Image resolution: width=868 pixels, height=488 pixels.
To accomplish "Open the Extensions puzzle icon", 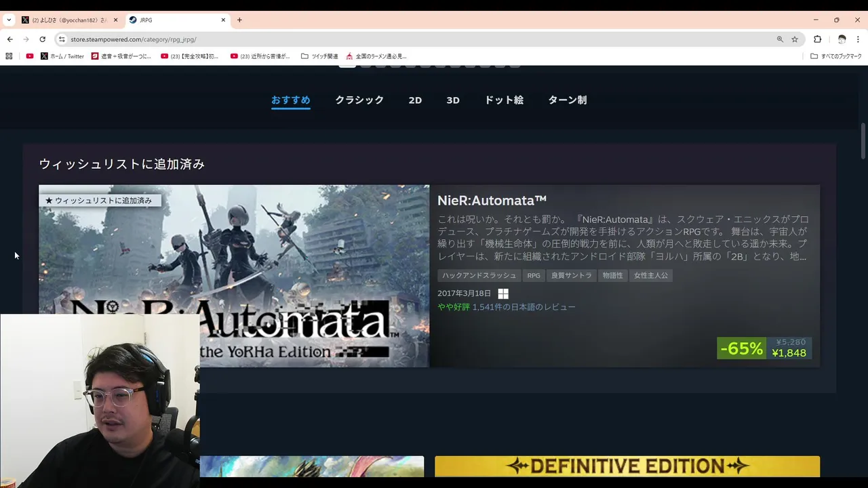I will click(817, 39).
